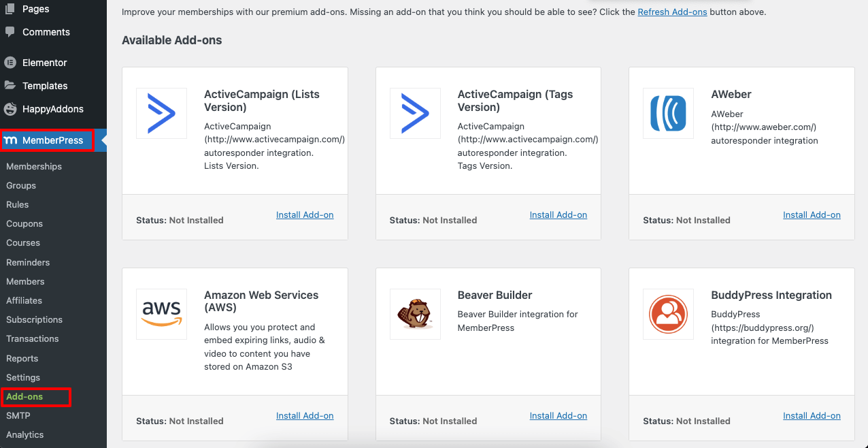Click the Comments speech bubble icon

click(10, 32)
